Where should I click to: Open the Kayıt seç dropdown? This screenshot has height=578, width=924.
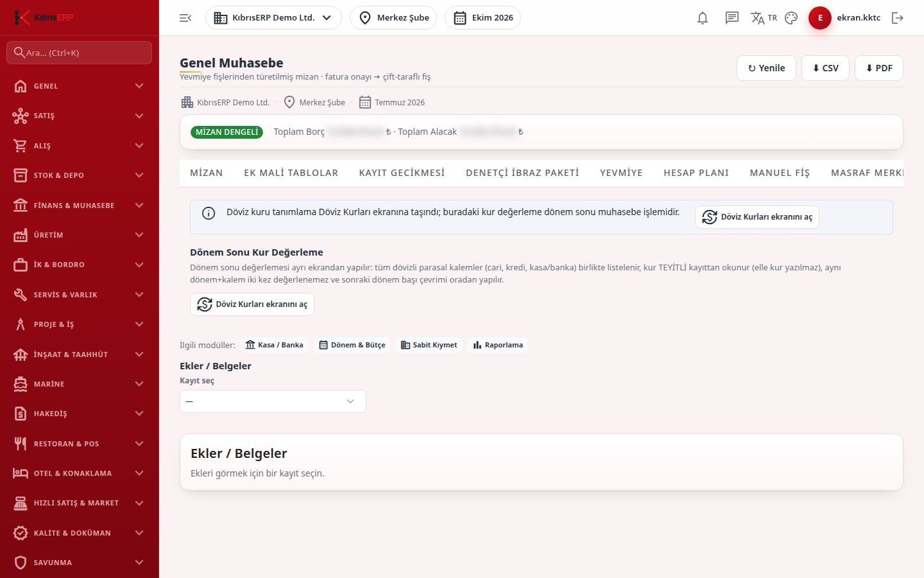click(273, 401)
